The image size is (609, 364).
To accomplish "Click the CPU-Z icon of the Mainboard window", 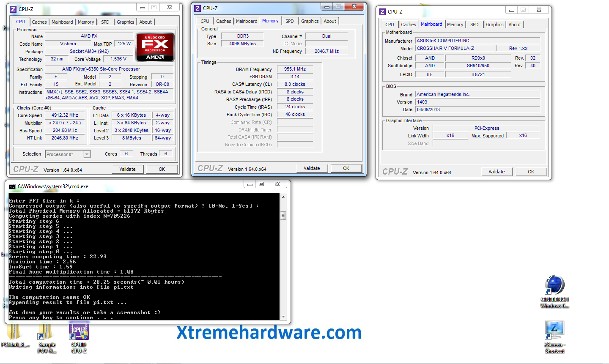I will click(x=382, y=12).
